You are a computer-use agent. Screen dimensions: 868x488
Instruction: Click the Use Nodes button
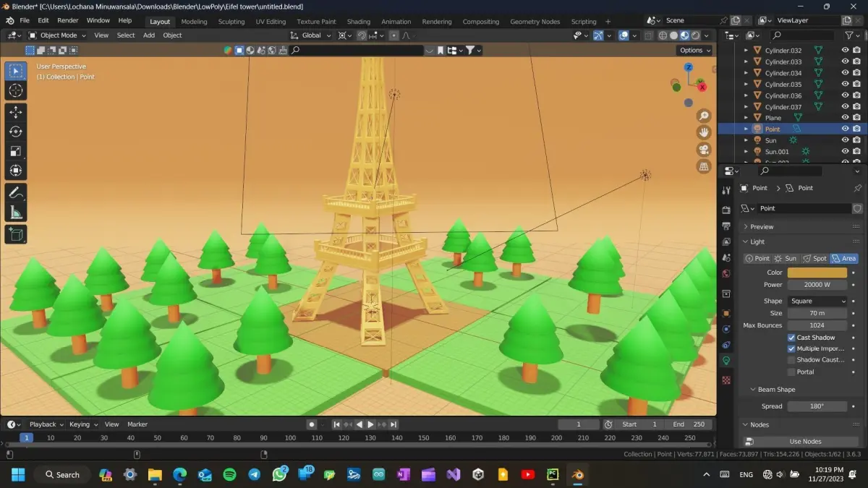point(805,442)
